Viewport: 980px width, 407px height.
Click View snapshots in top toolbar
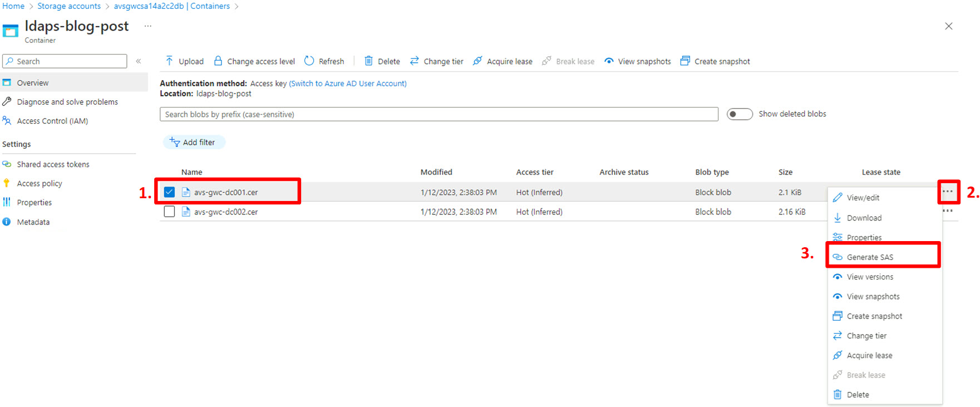tap(638, 61)
